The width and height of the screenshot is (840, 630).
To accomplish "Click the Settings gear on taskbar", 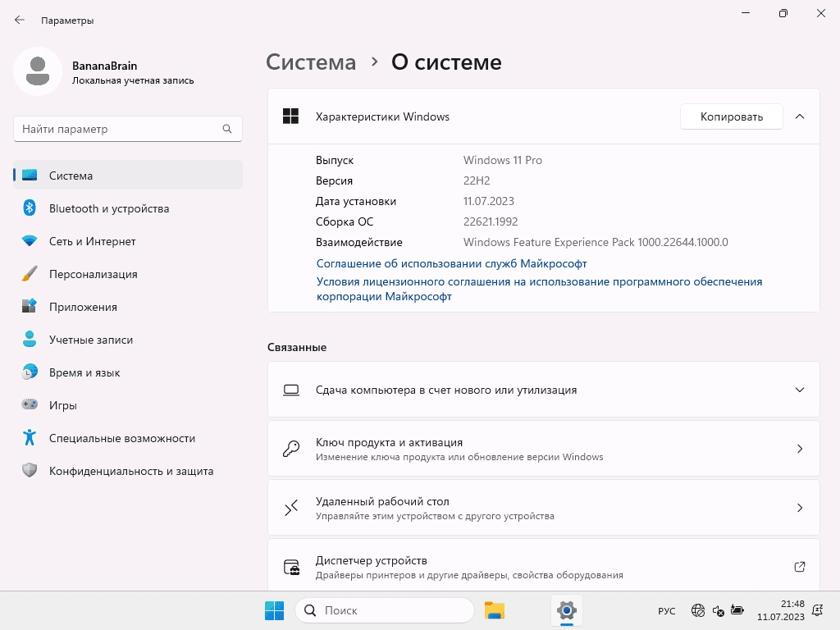I will 566,610.
